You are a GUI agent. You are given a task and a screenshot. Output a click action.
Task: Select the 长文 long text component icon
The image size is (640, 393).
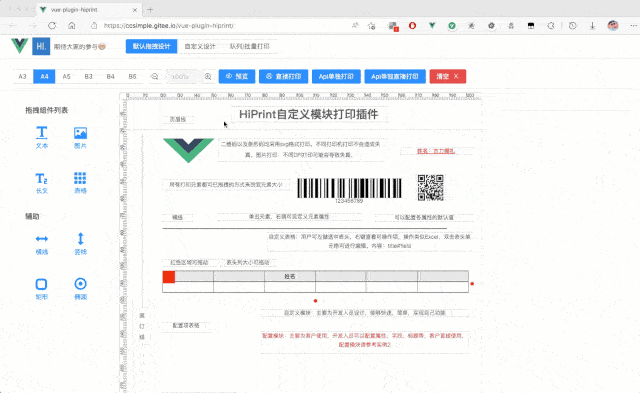click(x=42, y=178)
